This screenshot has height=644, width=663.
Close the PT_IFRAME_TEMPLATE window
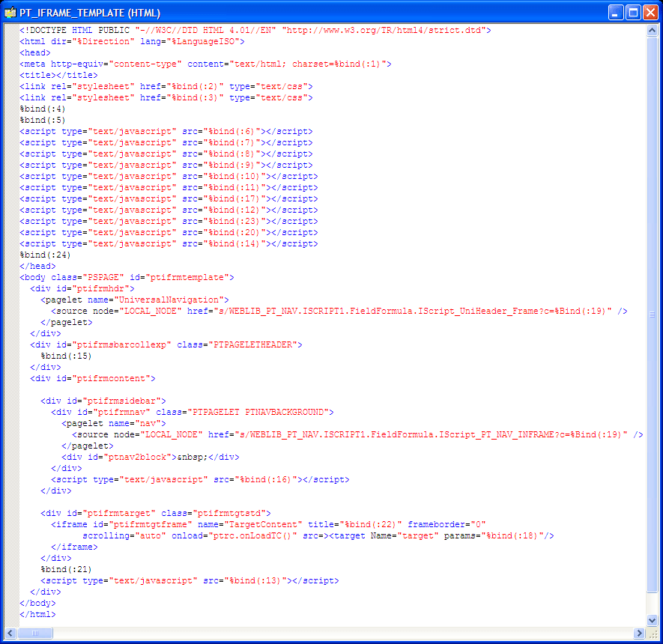(650, 11)
